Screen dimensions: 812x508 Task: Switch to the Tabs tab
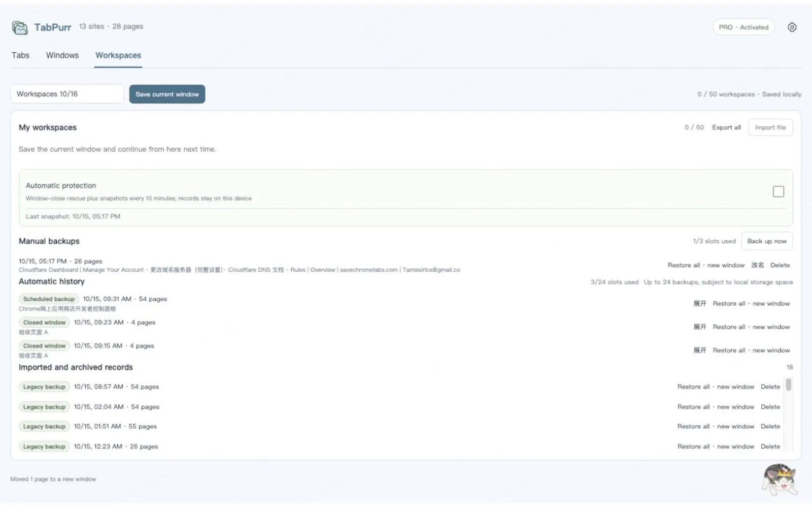[20, 55]
